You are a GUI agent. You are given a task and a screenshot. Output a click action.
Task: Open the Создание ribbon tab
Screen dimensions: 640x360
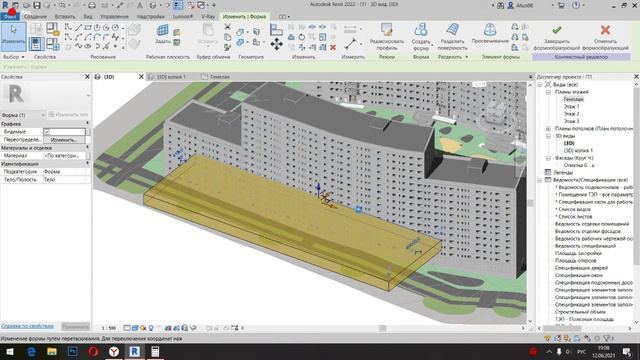coord(35,17)
